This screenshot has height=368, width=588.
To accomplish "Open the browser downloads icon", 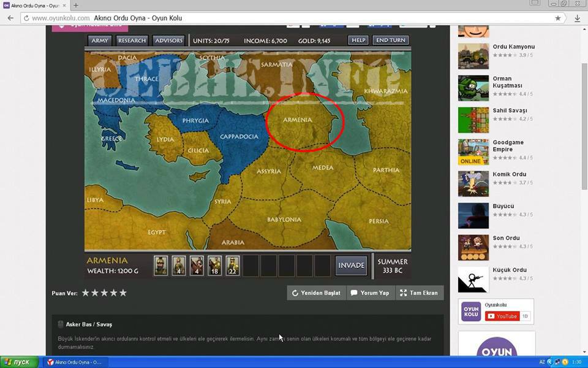I will click(577, 18).
